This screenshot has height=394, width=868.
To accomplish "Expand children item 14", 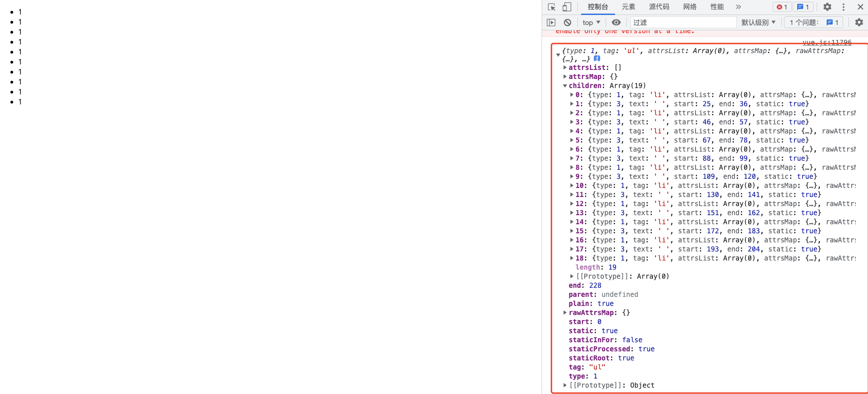I will pos(572,222).
